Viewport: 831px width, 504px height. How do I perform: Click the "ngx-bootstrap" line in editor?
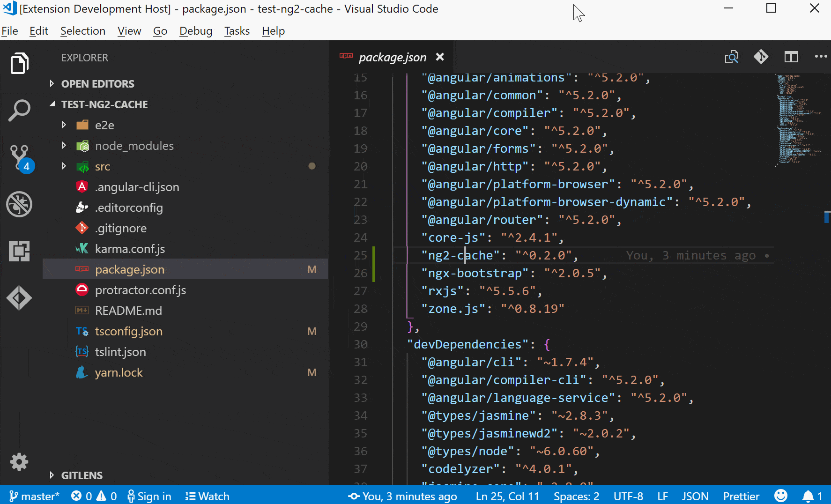click(x=514, y=273)
